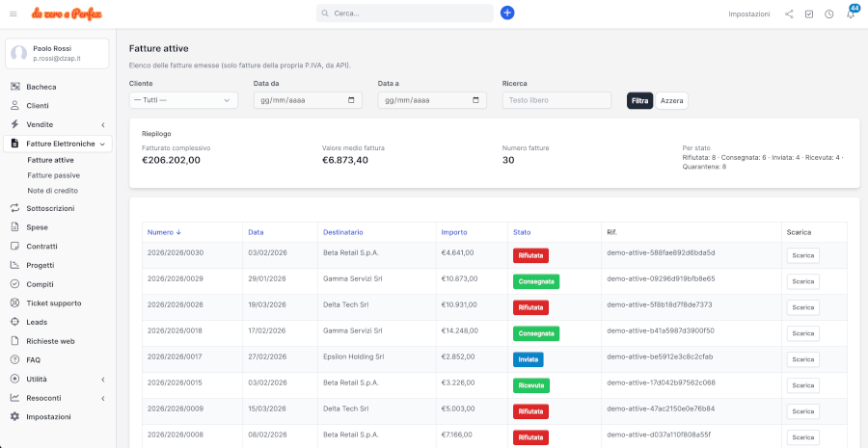Collapse the Fatture Elettroniche menu
Screen dimensions: 868x448
(58, 144)
